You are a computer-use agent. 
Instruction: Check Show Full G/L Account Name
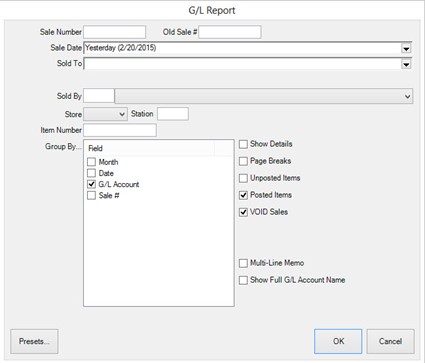click(243, 280)
